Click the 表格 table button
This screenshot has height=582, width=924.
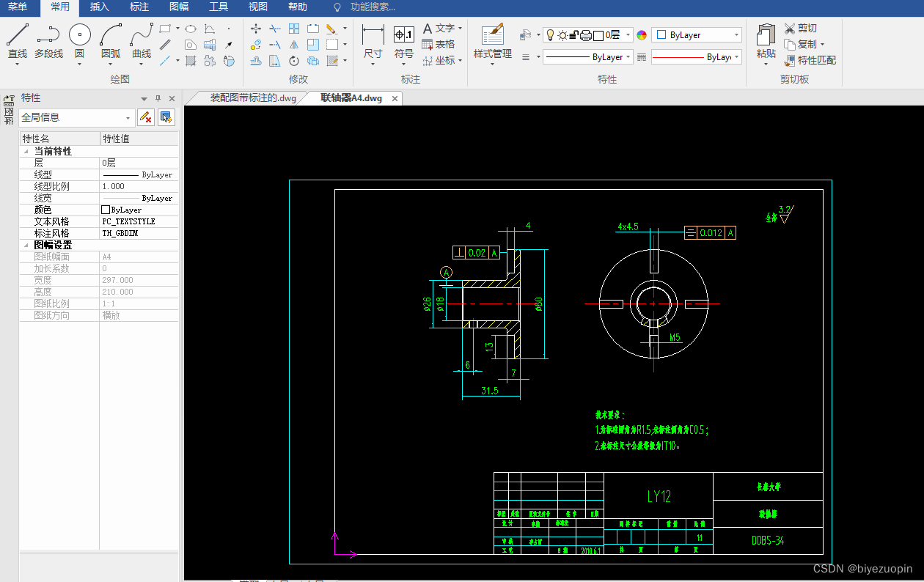439,44
